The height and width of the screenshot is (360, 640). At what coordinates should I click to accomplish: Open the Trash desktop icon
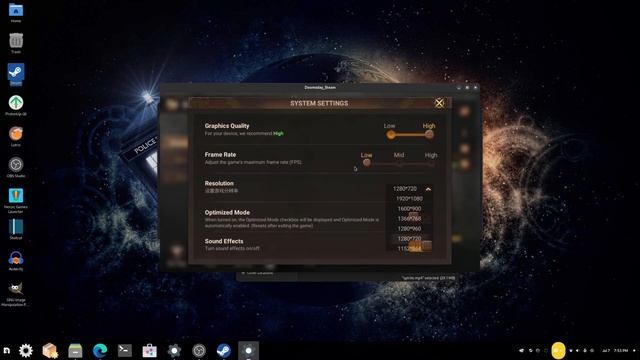tap(16, 43)
